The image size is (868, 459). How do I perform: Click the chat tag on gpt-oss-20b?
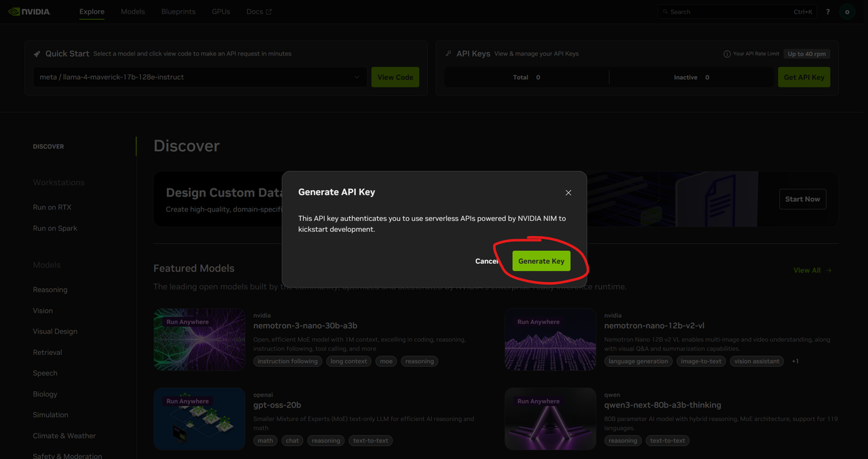point(292,441)
